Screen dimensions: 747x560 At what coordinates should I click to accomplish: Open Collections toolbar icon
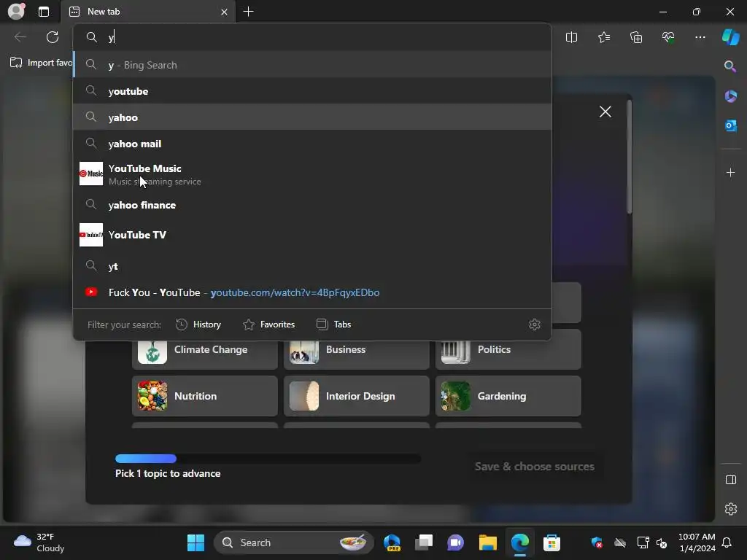tap(636, 37)
